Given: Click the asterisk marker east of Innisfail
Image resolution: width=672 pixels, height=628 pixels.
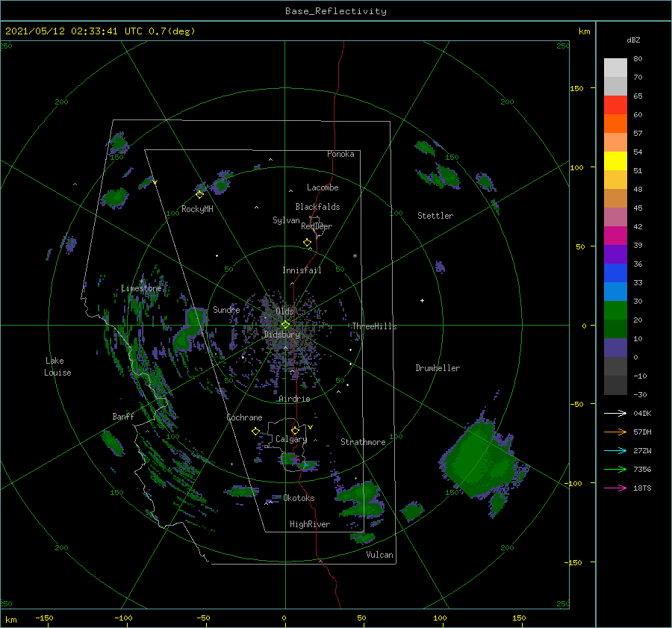Looking at the screenshot, I should coord(355,256).
